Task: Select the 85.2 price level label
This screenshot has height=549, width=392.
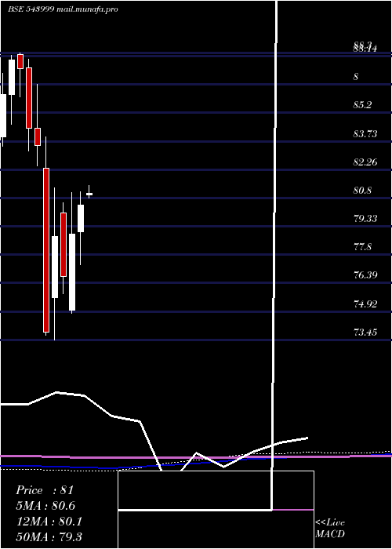Action: pos(362,105)
